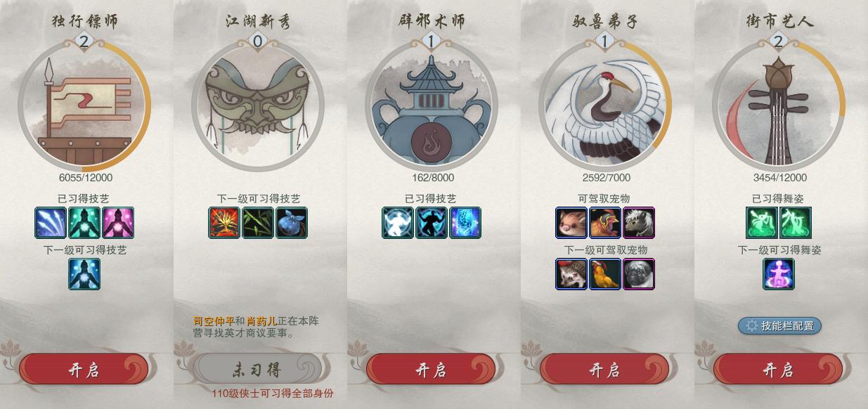Select the first green dance pose icon
This screenshot has height=409, width=868.
(x=762, y=223)
